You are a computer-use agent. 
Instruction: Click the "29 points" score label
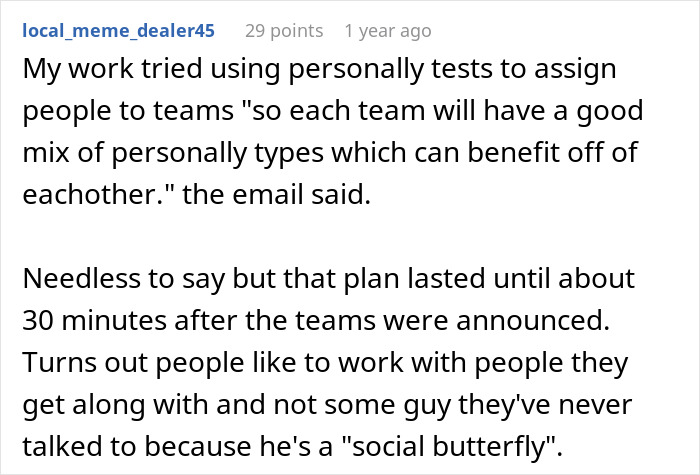(x=284, y=31)
